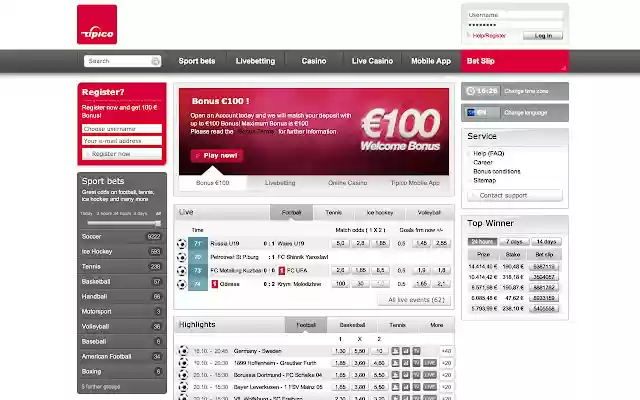This screenshot has height=400, width=640.
Task: Expand +40 more bets for Germany - Sweden
Action: (x=446, y=351)
